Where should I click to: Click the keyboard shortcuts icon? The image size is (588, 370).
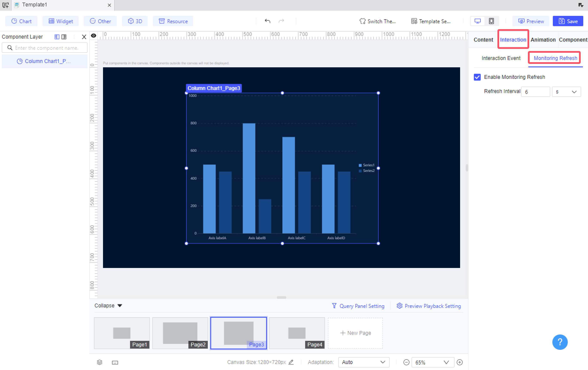pyautogui.click(x=115, y=362)
